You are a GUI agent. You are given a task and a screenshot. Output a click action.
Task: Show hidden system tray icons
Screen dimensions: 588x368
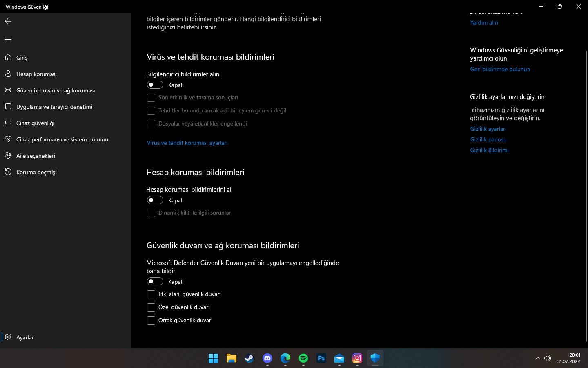[x=537, y=358]
